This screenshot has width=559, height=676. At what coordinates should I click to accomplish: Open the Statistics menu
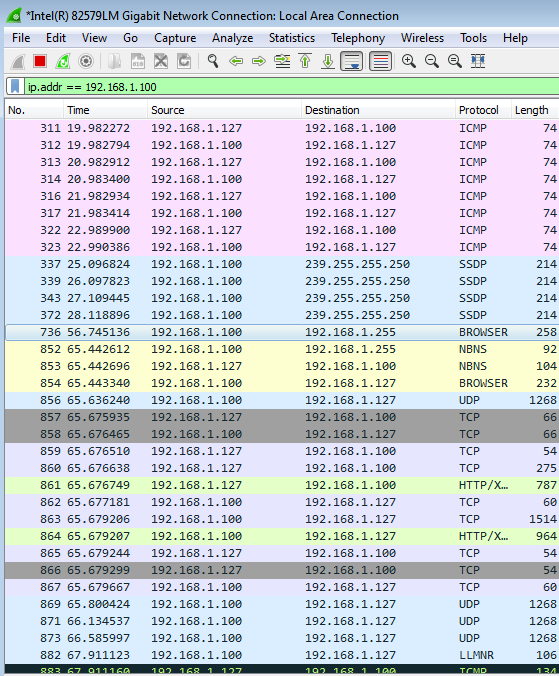[292, 38]
